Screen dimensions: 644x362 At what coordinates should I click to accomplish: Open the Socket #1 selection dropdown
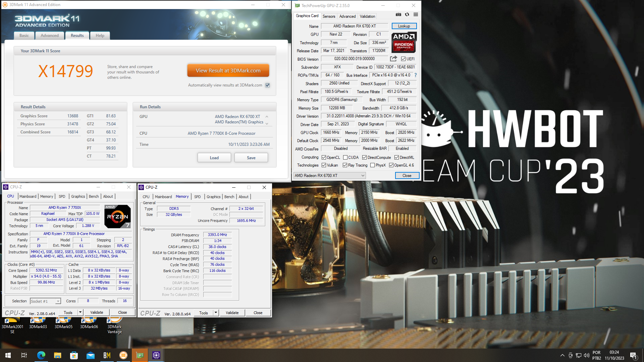coord(45,301)
